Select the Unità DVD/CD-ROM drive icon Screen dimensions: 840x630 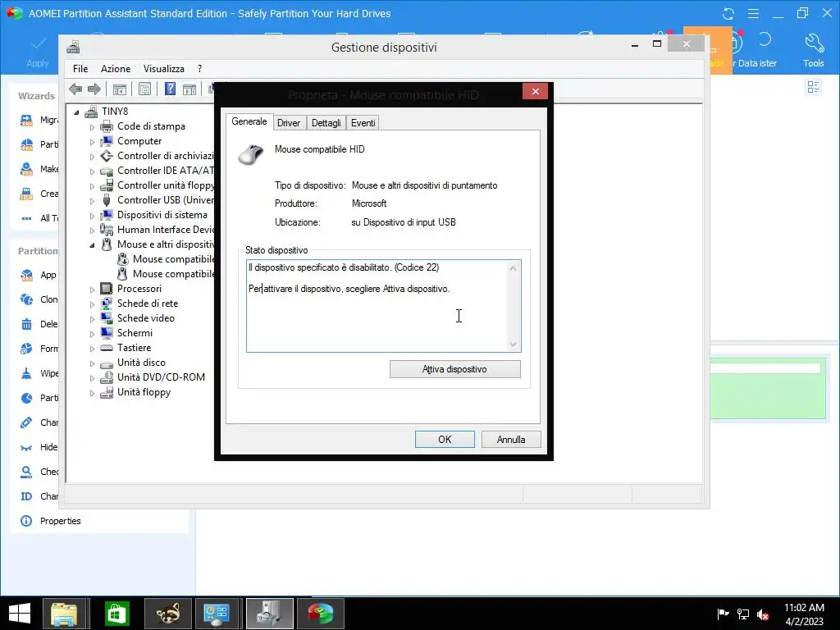coord(107,377)
